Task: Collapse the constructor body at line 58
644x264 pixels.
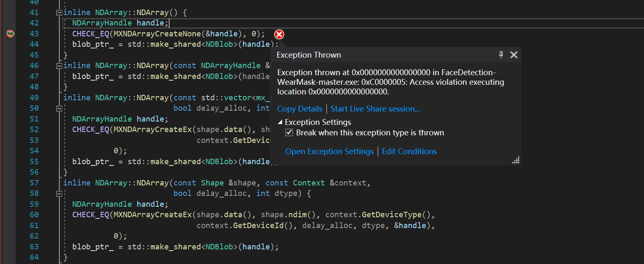Action: tap(59, 193)
